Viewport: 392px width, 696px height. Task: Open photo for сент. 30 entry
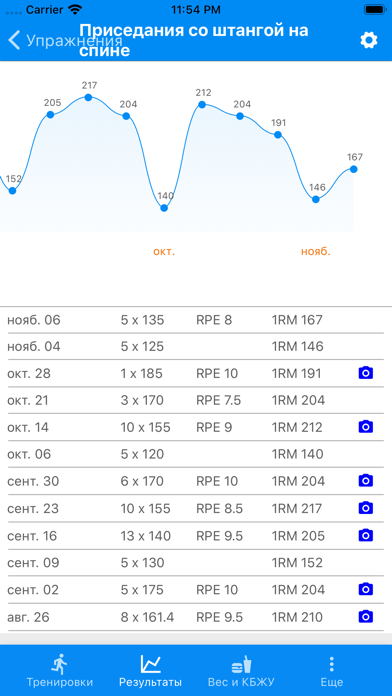coord(365,481)
